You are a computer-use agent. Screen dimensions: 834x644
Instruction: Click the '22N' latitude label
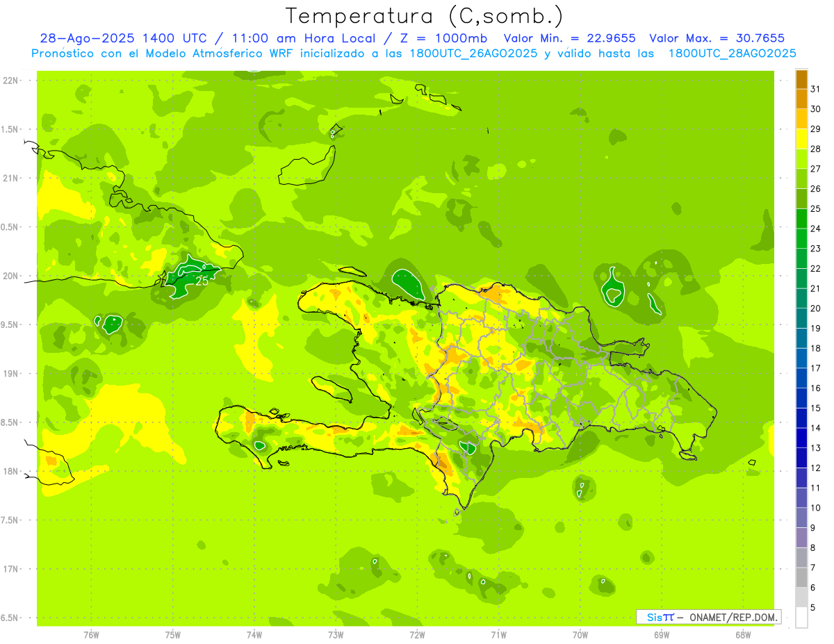coord(10,80)
